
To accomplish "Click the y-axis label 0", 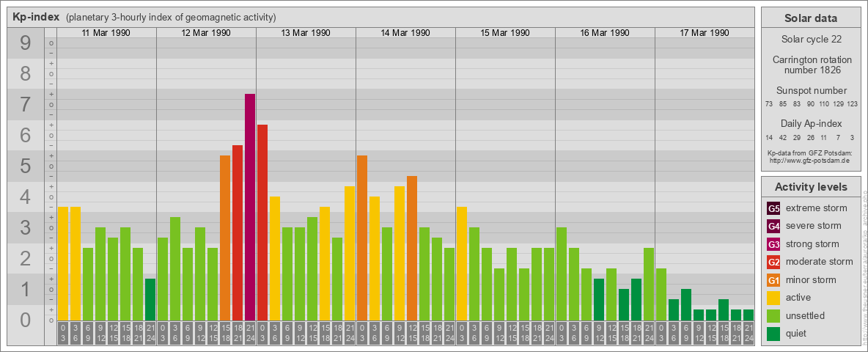I will coord(26,320).
